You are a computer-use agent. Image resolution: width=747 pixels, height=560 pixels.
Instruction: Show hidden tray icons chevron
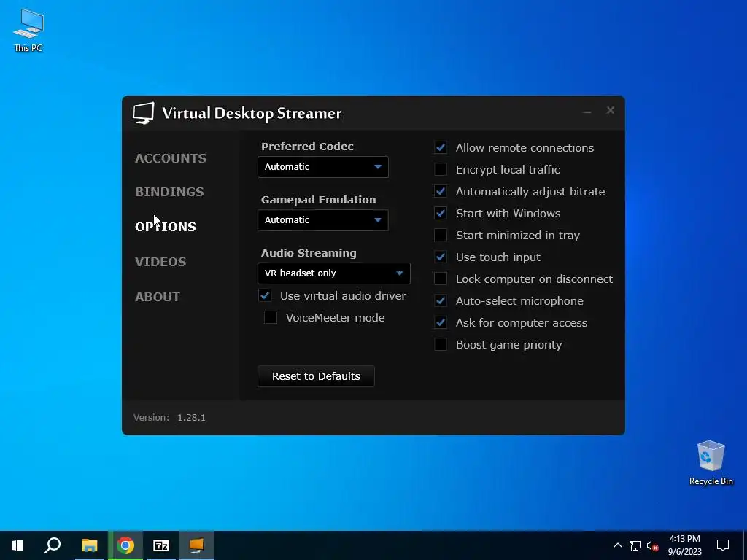click(x=617, y=545)
